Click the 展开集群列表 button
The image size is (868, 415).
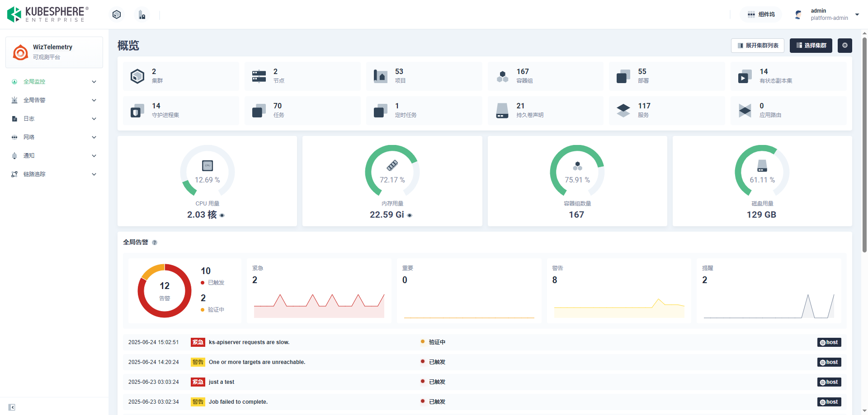[x=758, y=46]
